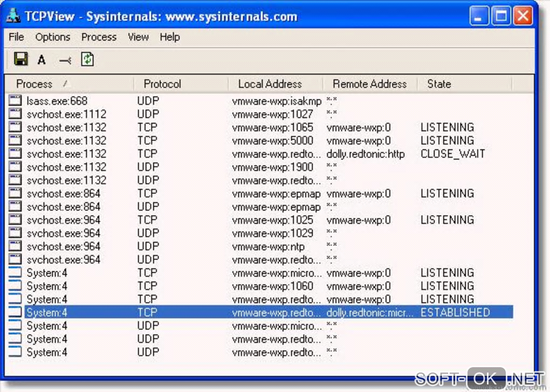Sort by the Protocol column header

click(x=181, y=84)
